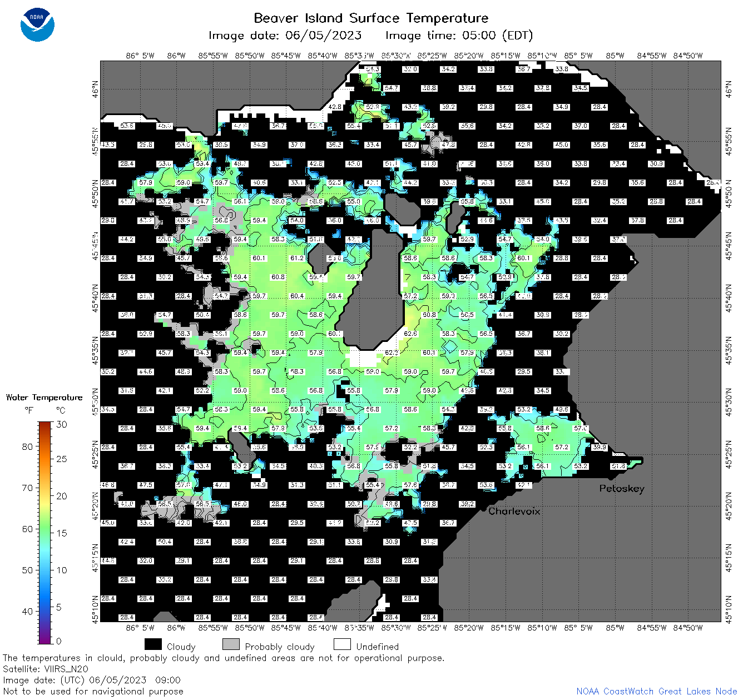Click the navigational purpose disclaimer text
Image resolution: width=743 pixels, height=700 pixels.
(93, 691)
